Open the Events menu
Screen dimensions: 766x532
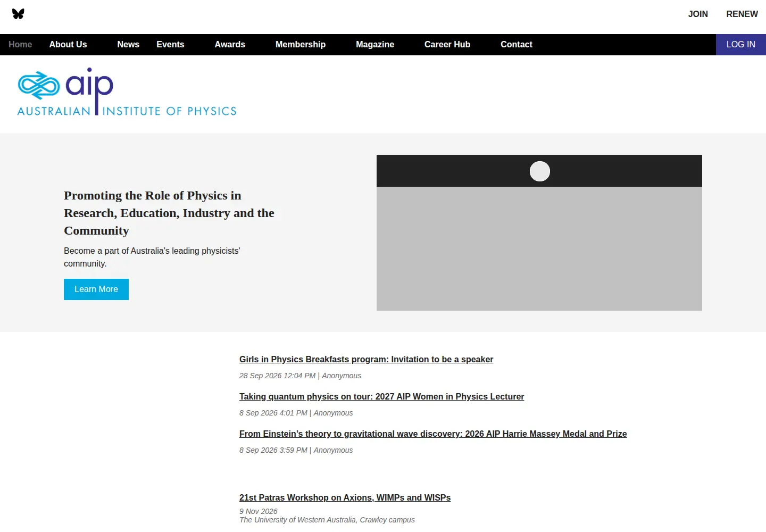[x=170, y=45]
